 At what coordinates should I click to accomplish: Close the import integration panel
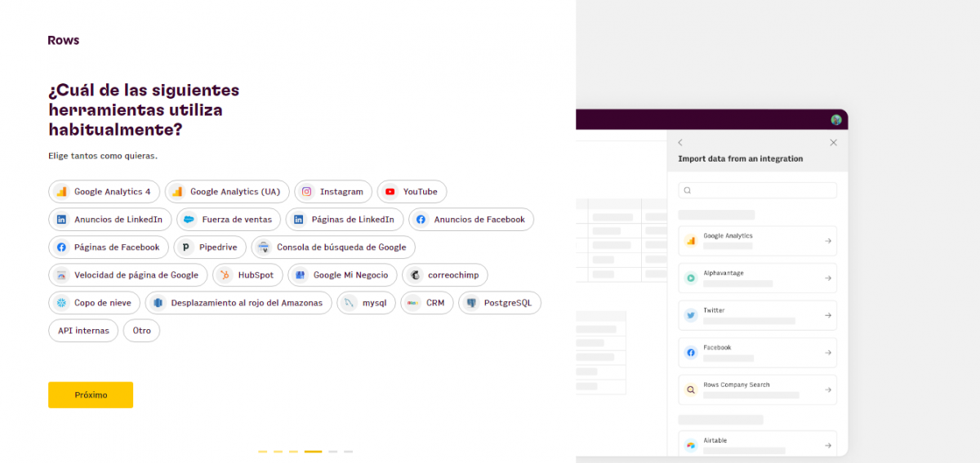click(x=833, y=142)
